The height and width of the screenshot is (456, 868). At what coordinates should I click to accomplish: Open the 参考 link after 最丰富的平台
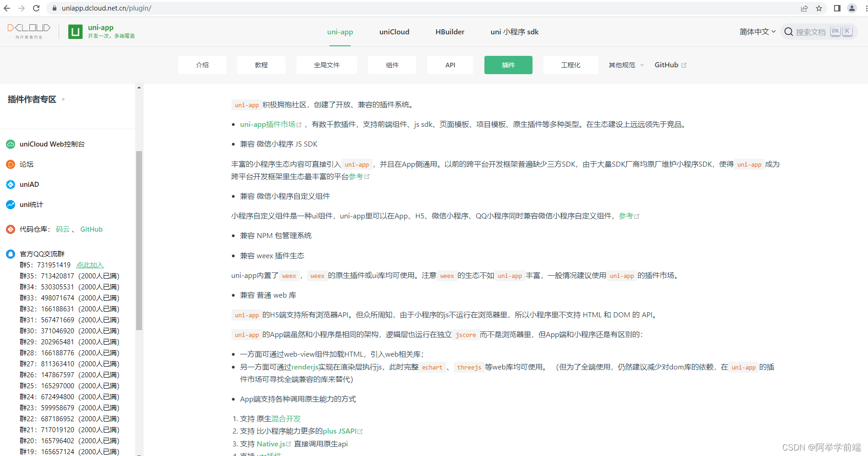click(x=359, y=177)
